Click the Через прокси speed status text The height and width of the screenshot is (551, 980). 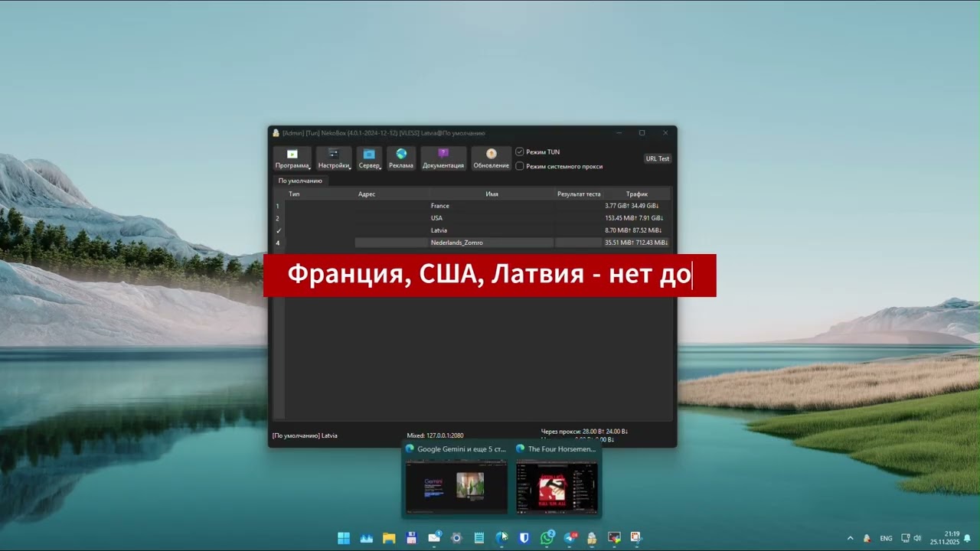click(x=584, y=432)
